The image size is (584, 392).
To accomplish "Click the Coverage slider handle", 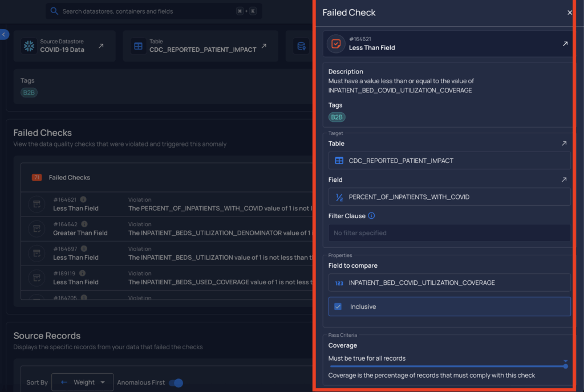I will (565, 366).
